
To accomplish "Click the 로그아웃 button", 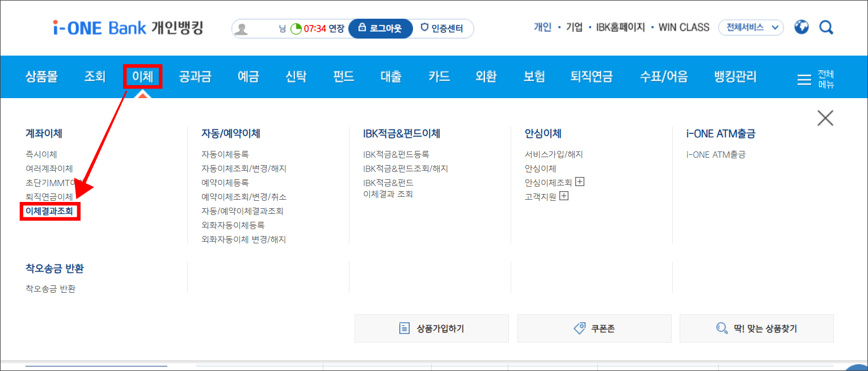I will 380,28.
